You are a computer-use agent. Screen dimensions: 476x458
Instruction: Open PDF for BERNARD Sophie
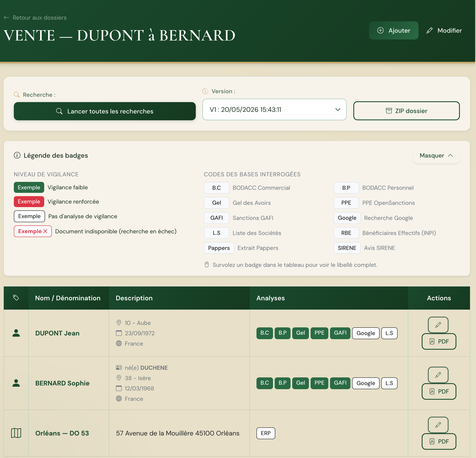point(439,391)
